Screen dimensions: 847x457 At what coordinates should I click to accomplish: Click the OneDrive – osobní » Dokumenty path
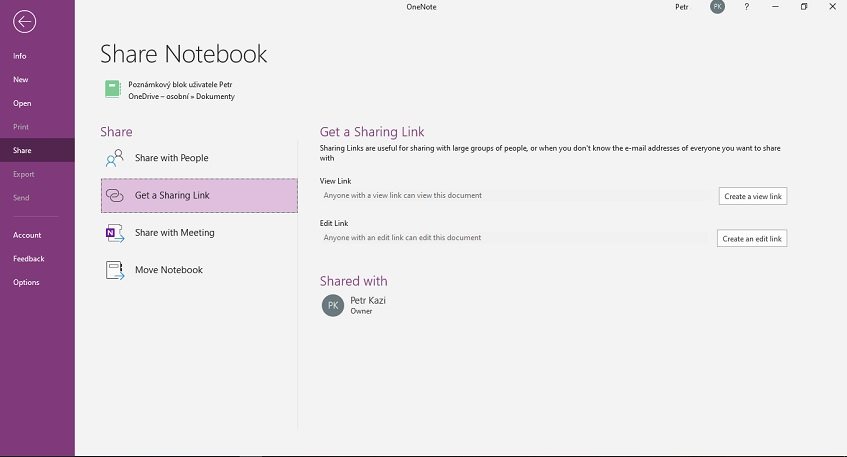click(182, 96)
